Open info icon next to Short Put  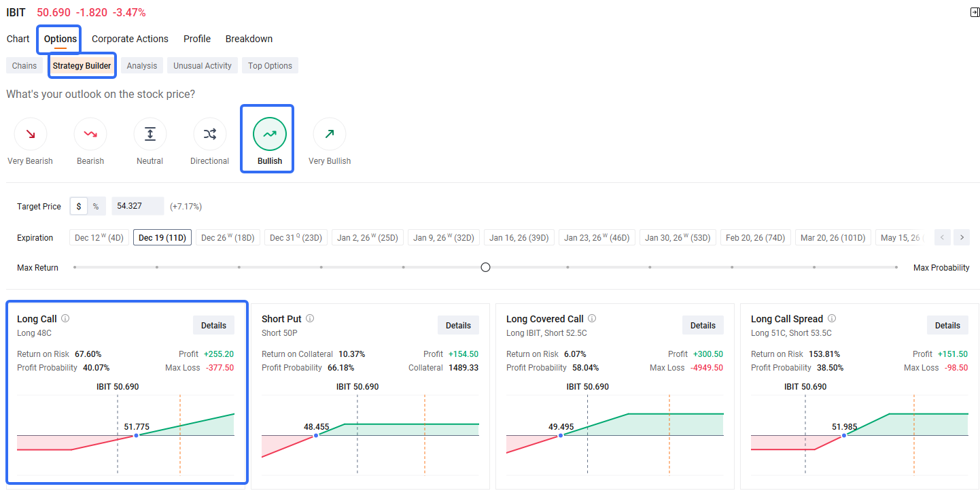coord(310,318)
